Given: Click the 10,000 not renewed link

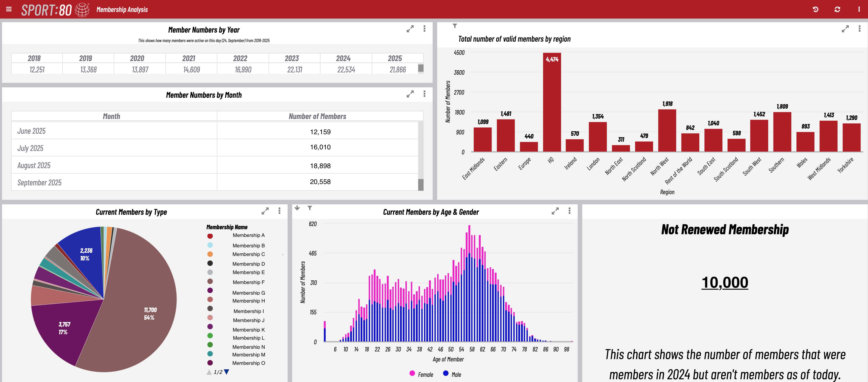Looking at the screenshot, I should (725, 282).
